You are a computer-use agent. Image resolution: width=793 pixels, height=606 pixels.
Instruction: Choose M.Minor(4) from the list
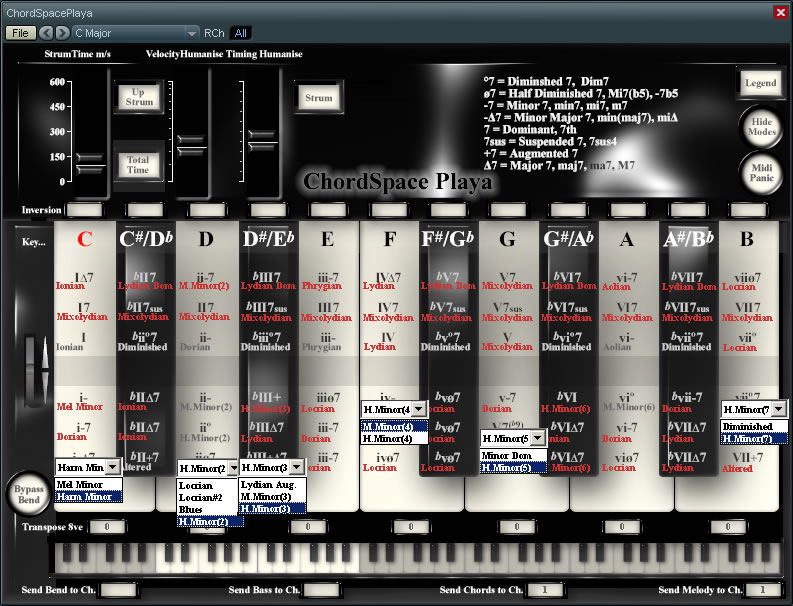pos(394,426)
